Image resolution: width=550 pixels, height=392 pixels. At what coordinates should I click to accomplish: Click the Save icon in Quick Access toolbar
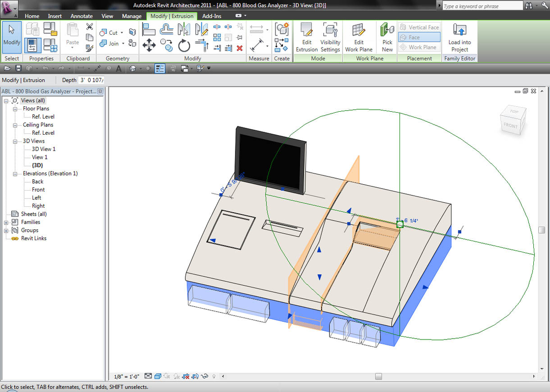18,68
